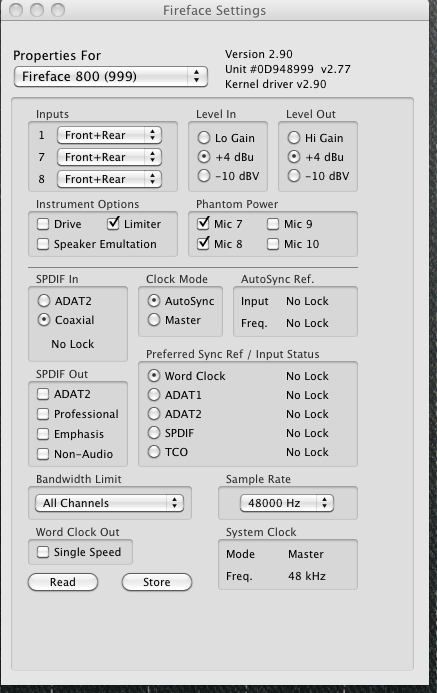Select +4 dBu for Level Out
The height and width of the screenshot is (693, 437).
294,157
